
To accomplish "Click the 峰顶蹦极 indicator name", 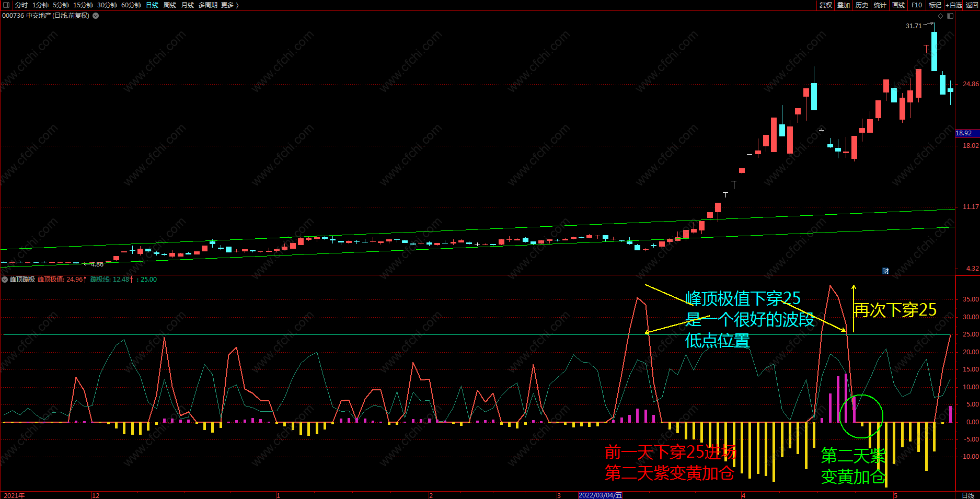I will (x=22, y=280).
